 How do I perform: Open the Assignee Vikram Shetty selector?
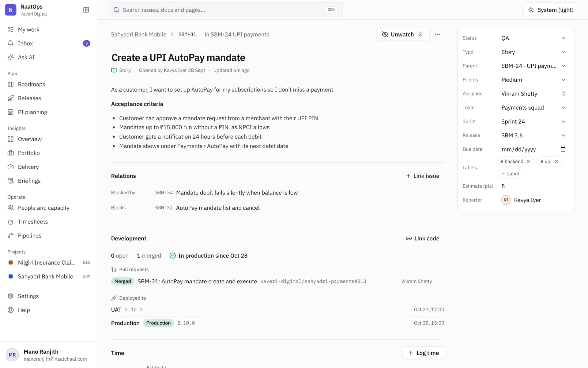[533, 94]
